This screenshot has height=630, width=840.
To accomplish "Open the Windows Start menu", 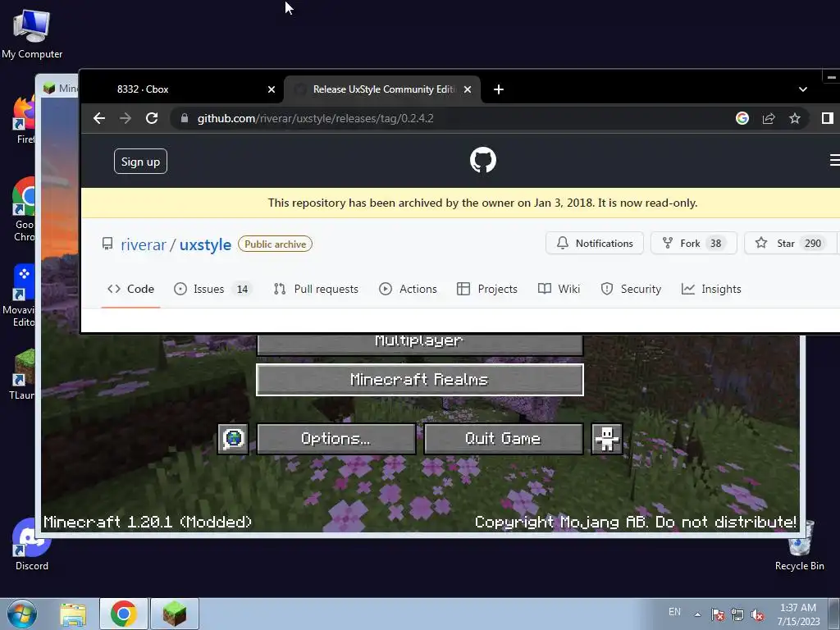I will point(22,614).
